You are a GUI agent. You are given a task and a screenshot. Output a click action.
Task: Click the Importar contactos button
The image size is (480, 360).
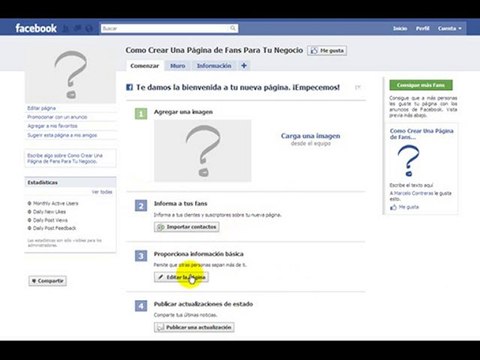pos(187,227)
